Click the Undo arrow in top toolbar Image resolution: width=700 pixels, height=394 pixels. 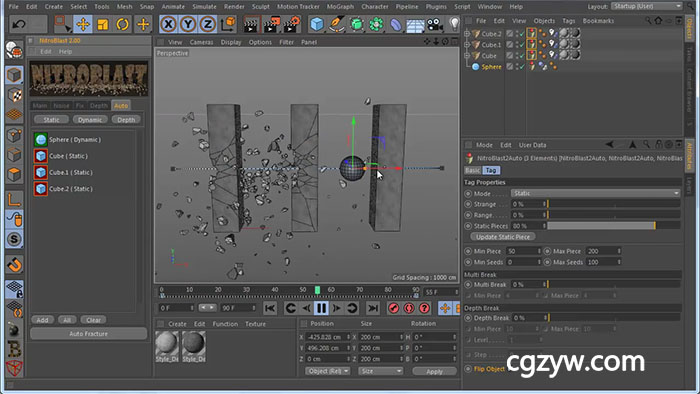(x=18, y=24)
